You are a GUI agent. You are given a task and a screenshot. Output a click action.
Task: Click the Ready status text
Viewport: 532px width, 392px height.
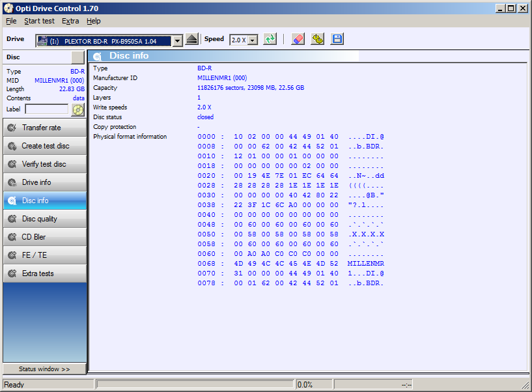14,385
